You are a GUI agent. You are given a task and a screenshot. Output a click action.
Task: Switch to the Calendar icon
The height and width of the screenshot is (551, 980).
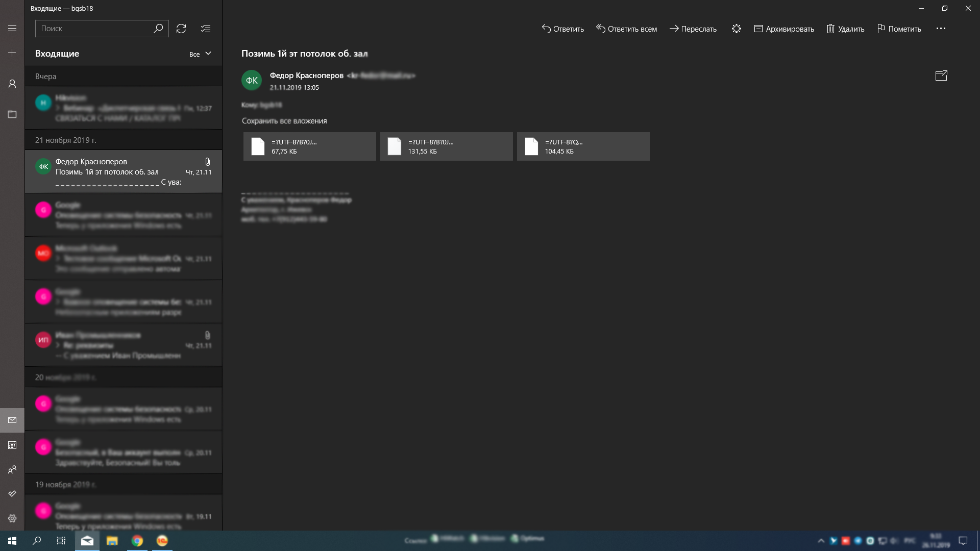coord(12,445)
